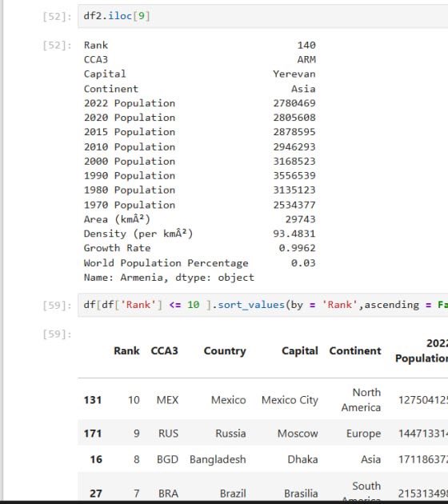Image resolution: width=448 pixels, height=504 pixels.
Task: Click Rank value 9 in Russia row
Action: pos(137,434)
